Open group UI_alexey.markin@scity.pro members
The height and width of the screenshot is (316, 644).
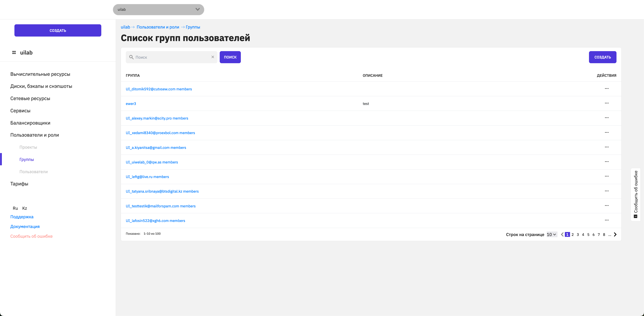tap(157, 118)
